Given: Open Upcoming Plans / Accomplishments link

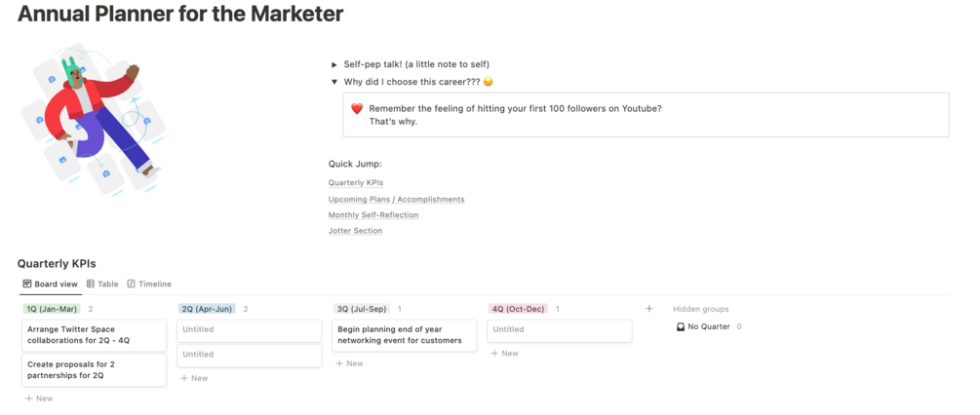Looking at the screenshot, I should point(396,199).
